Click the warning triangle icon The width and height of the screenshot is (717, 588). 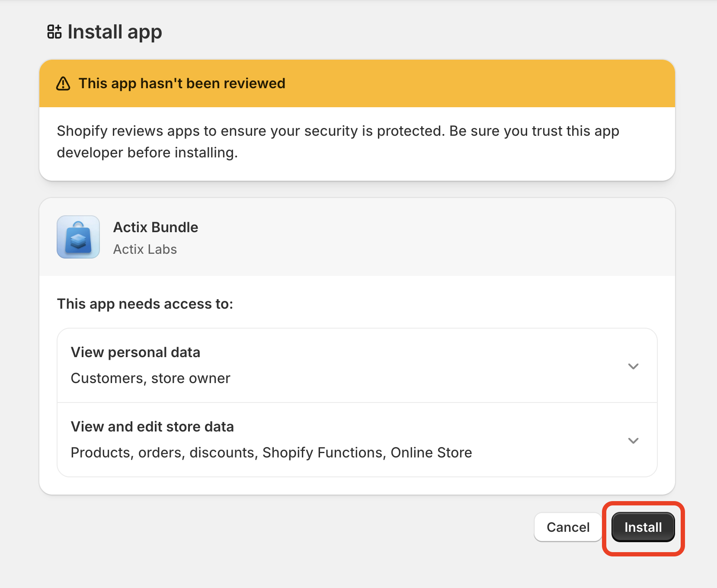click(x=63, y=83)
